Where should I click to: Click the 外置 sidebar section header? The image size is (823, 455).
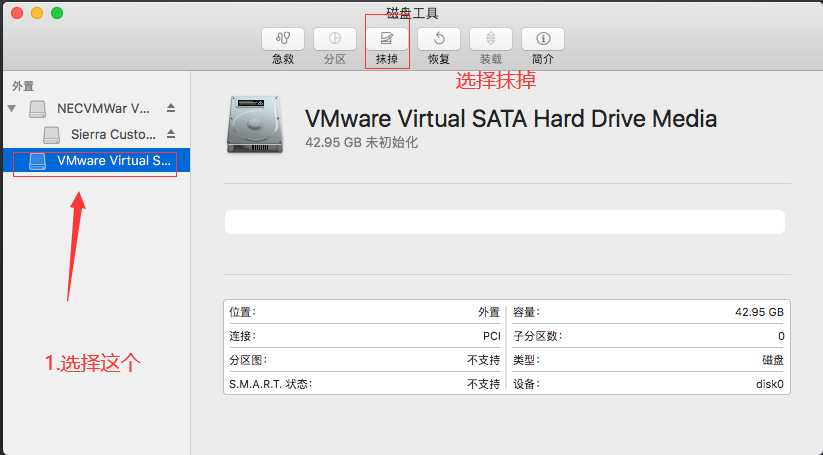tap(23, 86)
